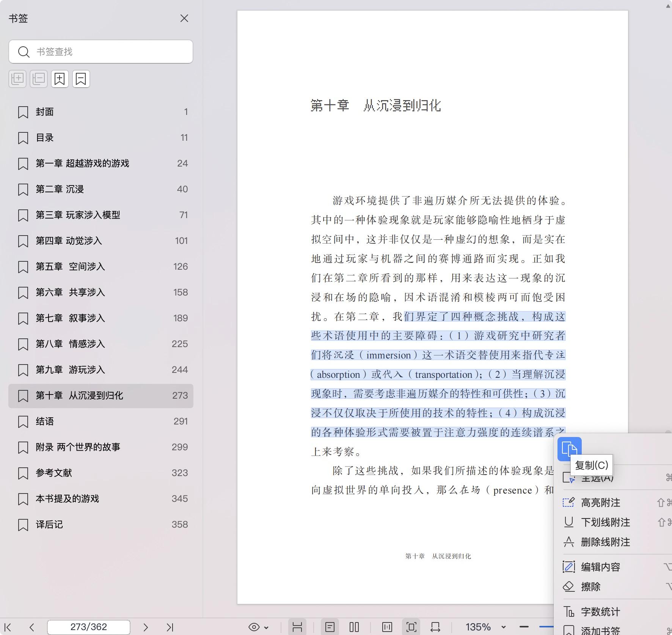Select 高亮附注 from context menu

point(600,503)
